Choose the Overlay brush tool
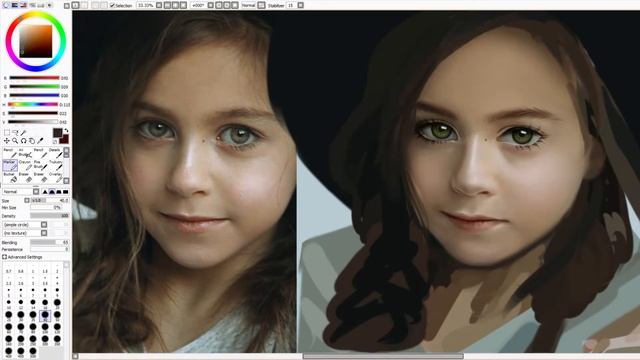Image resolution: width=640 pixels, height=360 pixels. [x=57, y=178]
